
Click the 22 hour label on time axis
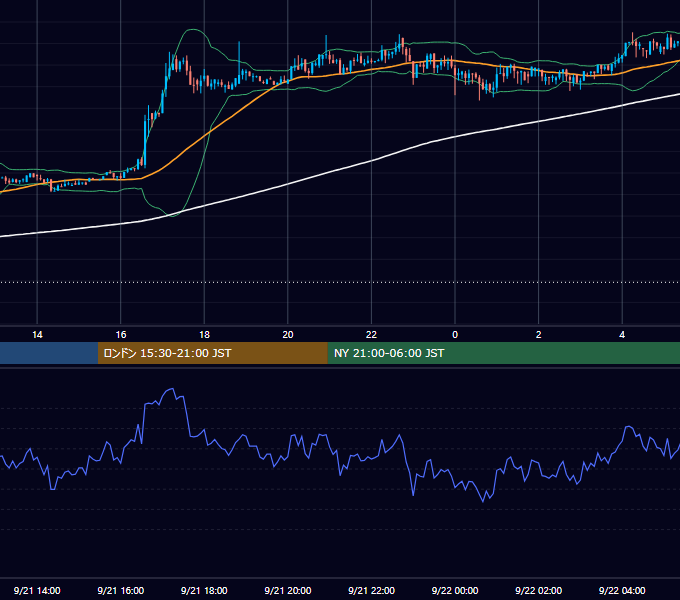pos(371,335)
